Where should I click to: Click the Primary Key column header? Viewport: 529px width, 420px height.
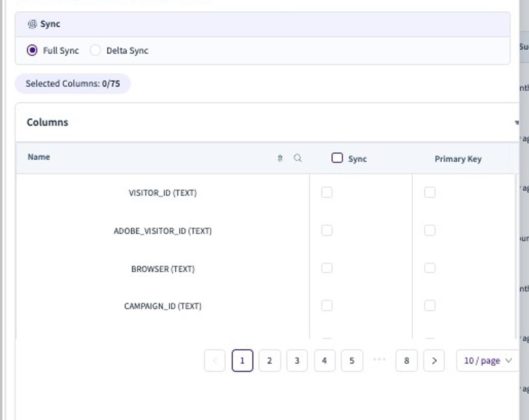pyautogui.click(x=458, y=159)
